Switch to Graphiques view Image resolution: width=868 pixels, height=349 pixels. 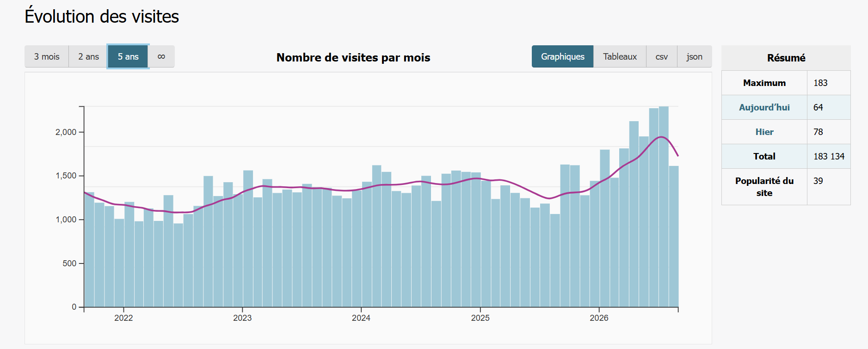(563, 56)
